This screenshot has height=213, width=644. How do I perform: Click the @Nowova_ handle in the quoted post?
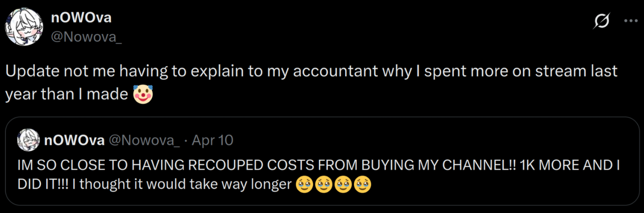click(144, 140)
